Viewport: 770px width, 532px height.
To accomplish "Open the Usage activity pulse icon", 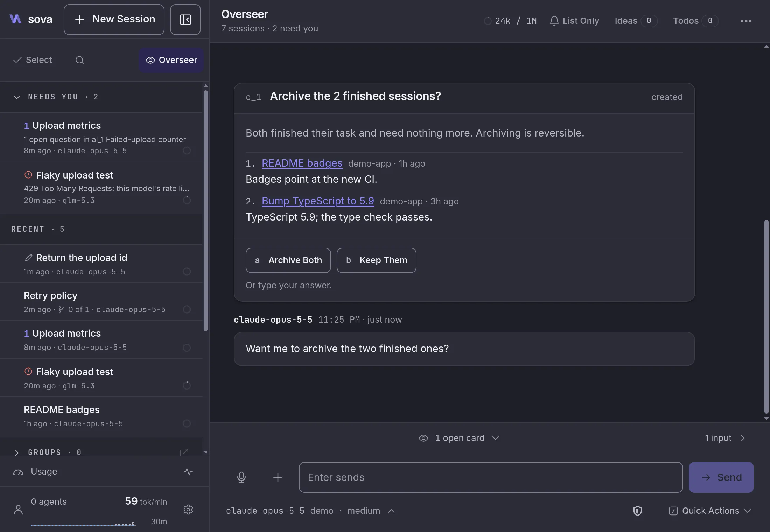I will point(188,472).
